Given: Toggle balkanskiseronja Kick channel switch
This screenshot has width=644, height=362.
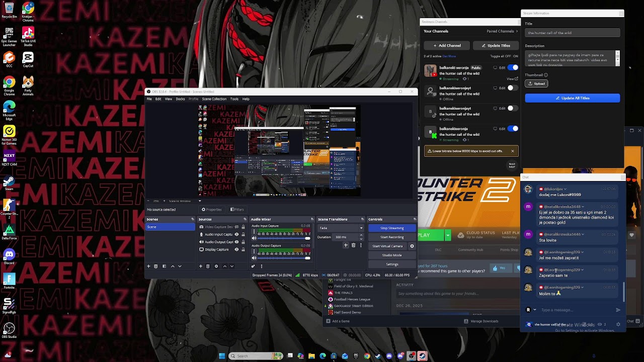Looking at the screenshot, I should 513,129.
